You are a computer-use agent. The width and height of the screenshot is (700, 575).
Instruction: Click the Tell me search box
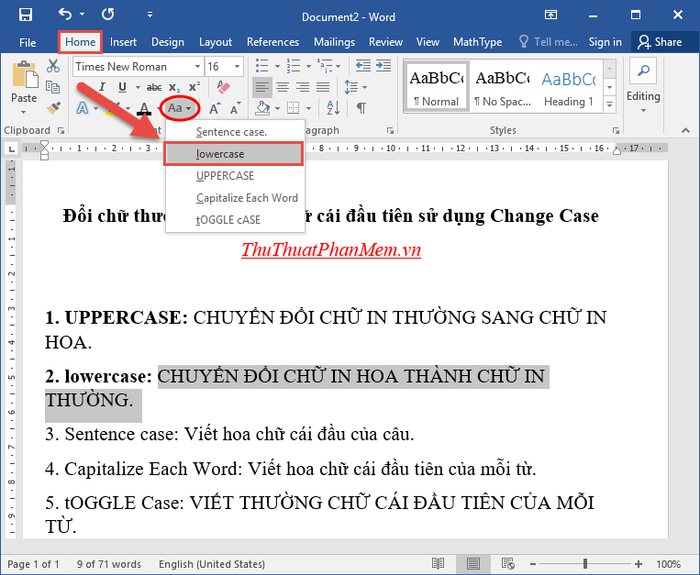[x=549, y=42]
